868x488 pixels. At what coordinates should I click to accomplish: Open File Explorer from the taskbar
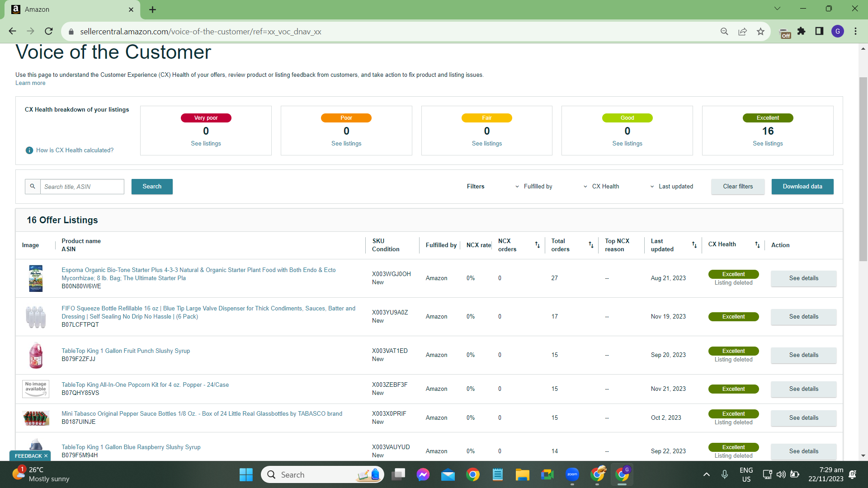click(x=522, y=474)
